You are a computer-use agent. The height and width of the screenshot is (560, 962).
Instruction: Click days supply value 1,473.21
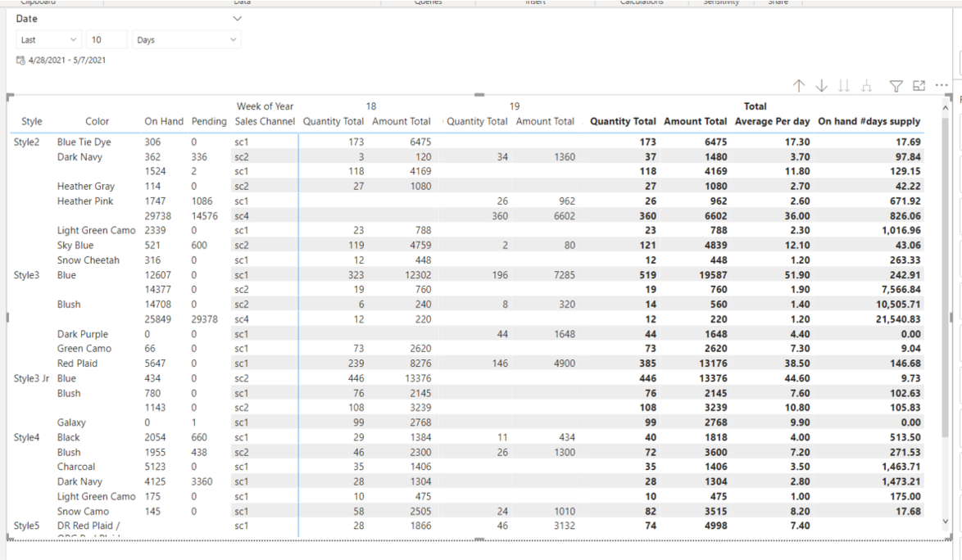pos(901,481)
